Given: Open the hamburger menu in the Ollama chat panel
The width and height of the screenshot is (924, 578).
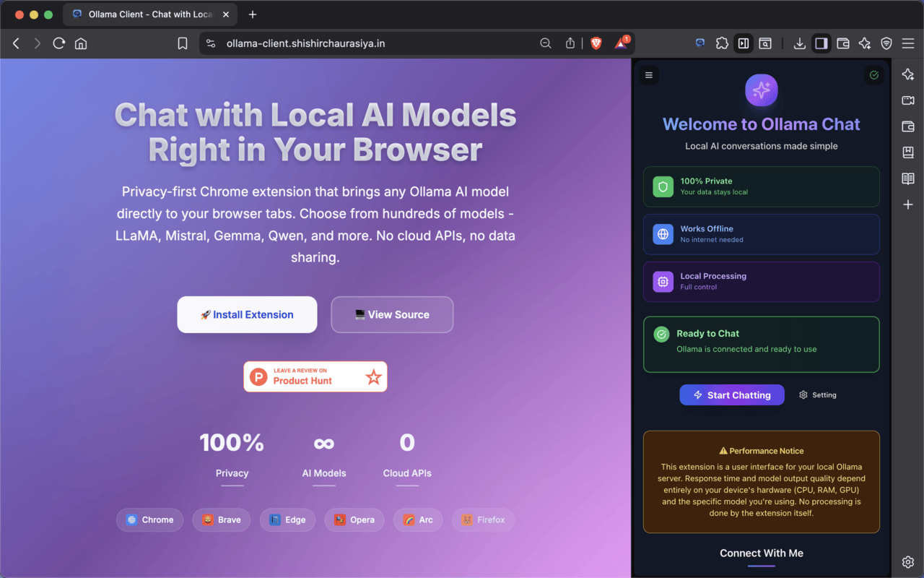Looking at the screenshot, I should point(648,74).
